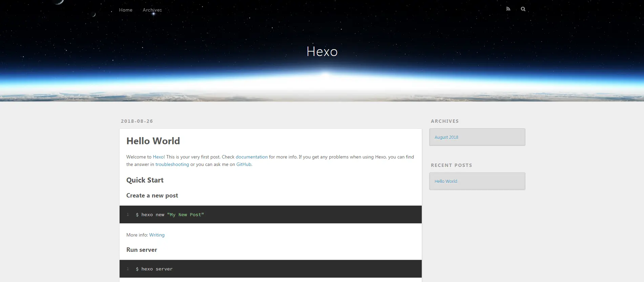This screenshot has width=644, height=282.
Task: Click the Quick Start heading
Action: [x=145, y=180]
